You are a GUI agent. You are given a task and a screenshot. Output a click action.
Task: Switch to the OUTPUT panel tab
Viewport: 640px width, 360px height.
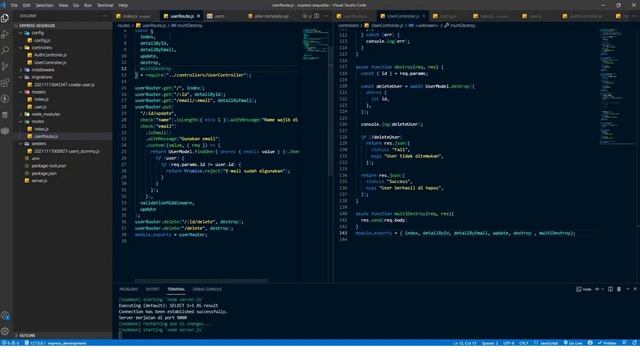(x=153, y=289)
